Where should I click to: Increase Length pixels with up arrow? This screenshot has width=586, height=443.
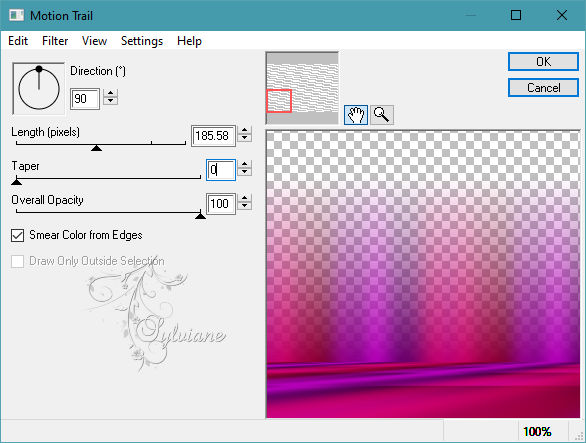(x=244, y=130)
